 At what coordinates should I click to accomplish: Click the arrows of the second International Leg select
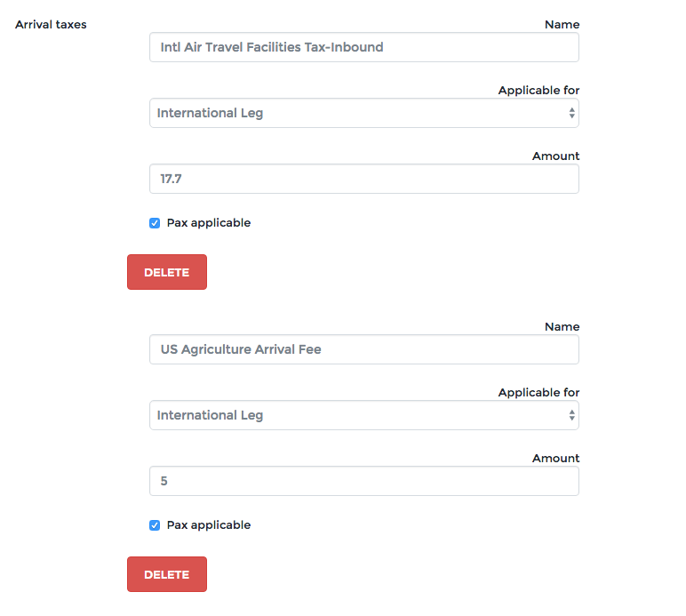[x=571, y=415]
